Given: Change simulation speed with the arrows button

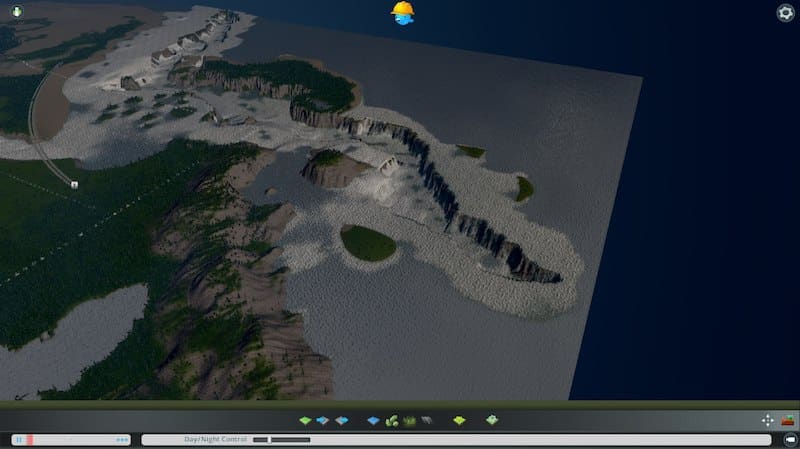Looking at the screenshot, I should 122,439.
